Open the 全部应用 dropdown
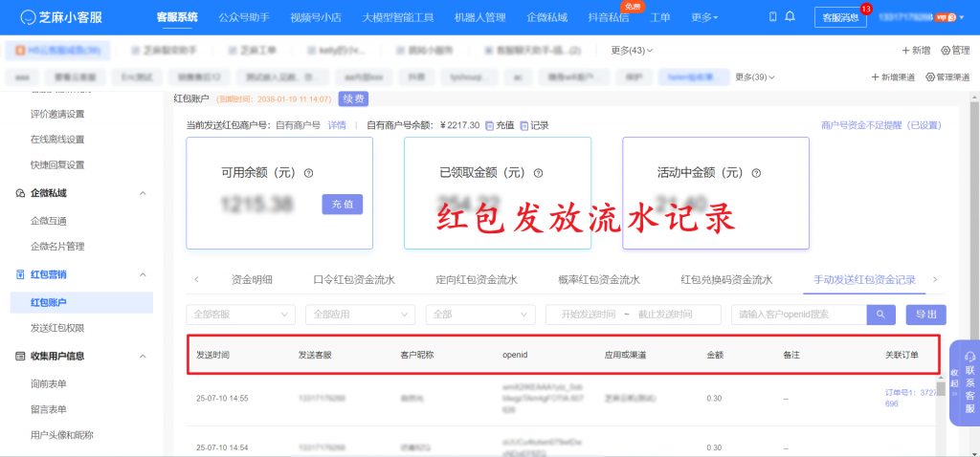Image resolution: width=980 pixels, height=457 pixels. tap(360, 315)
